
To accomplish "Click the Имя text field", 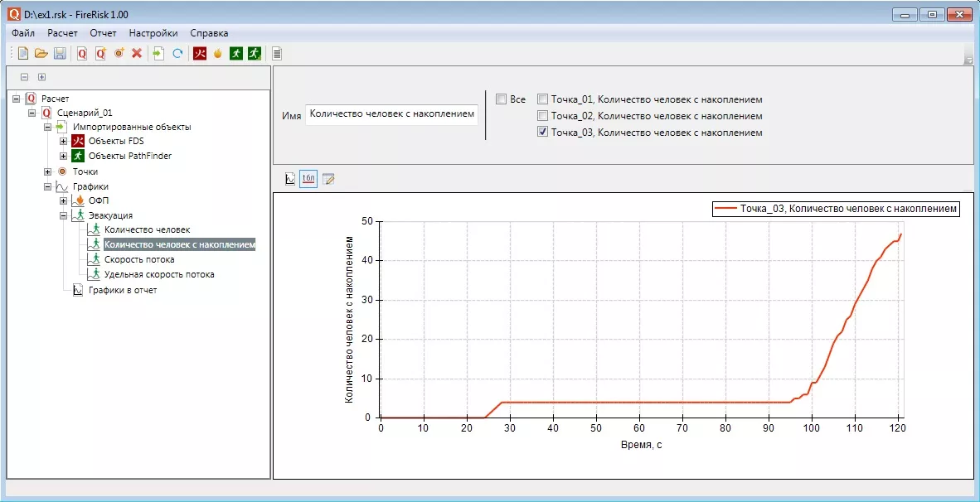I will pyautogui.click(x=391, y=114).
